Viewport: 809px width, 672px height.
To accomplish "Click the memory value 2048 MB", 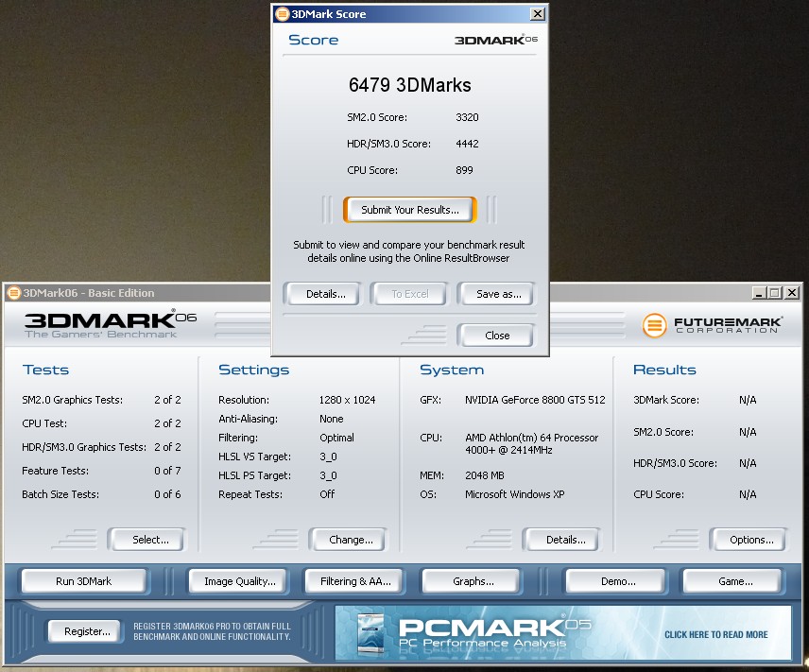I will [x=485, y=475].
